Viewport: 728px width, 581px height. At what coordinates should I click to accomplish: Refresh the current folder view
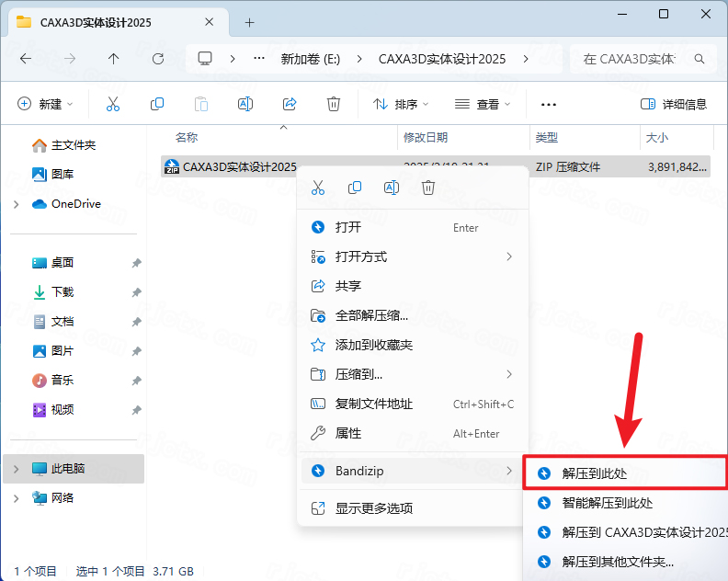158,58
